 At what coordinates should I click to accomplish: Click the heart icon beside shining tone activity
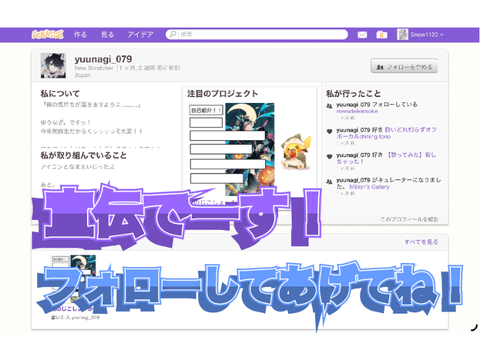329,131
